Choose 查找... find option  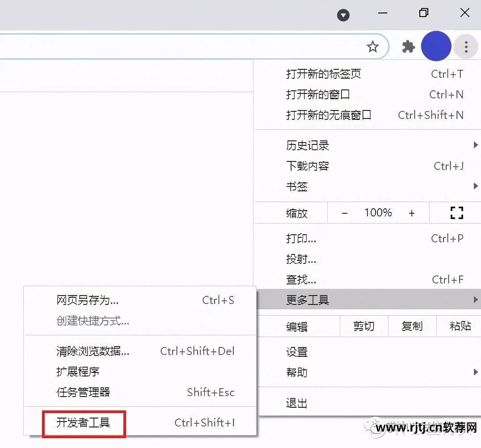pyautogui.click(x=367, y=279)
